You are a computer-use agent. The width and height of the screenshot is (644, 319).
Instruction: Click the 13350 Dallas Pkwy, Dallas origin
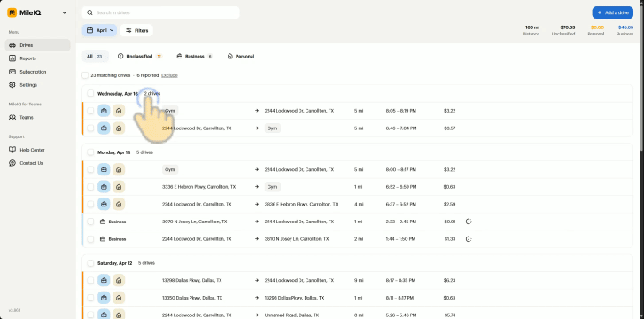point(192,298)
